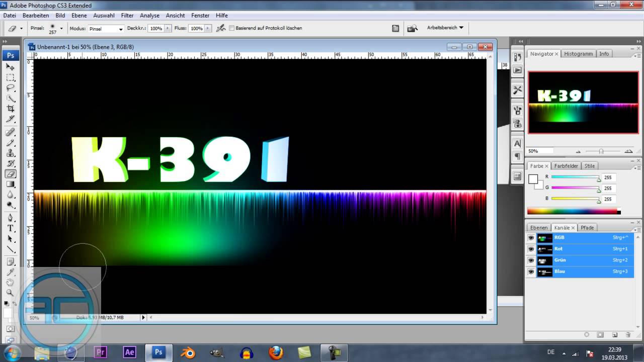Screen dimensions: 644x362
Task: Select the Dodge tool
Action: 11,205
